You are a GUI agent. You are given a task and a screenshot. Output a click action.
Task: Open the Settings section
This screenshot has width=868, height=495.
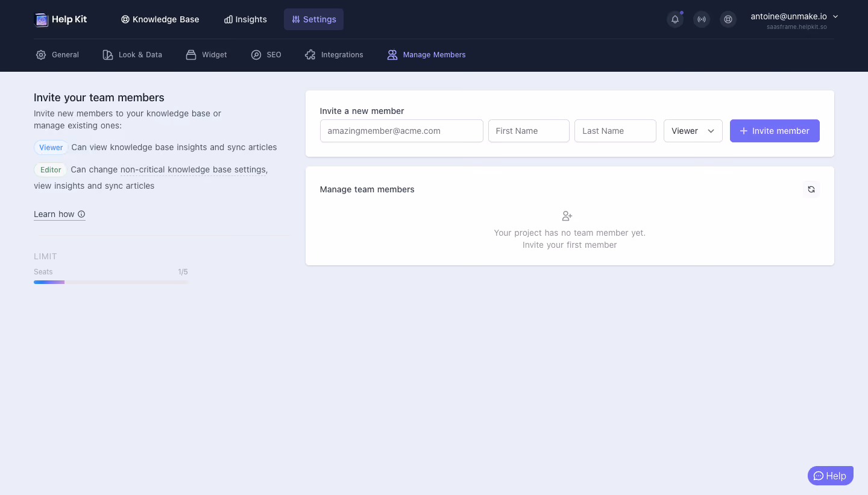click(313, 19)
